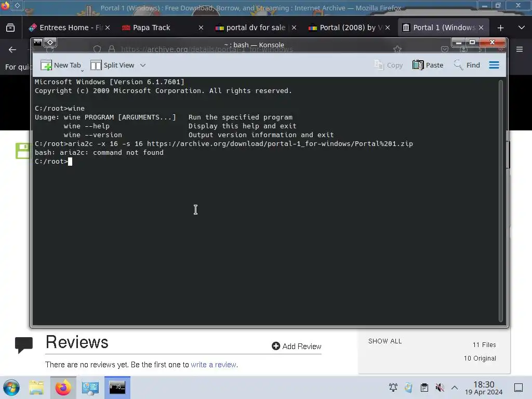Open Firefox View icon

10,28
